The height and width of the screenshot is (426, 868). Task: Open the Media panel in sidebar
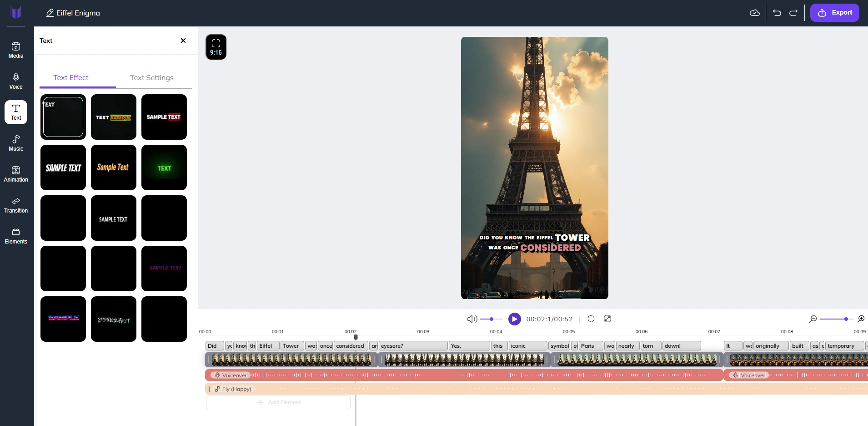tap(16, 50)
